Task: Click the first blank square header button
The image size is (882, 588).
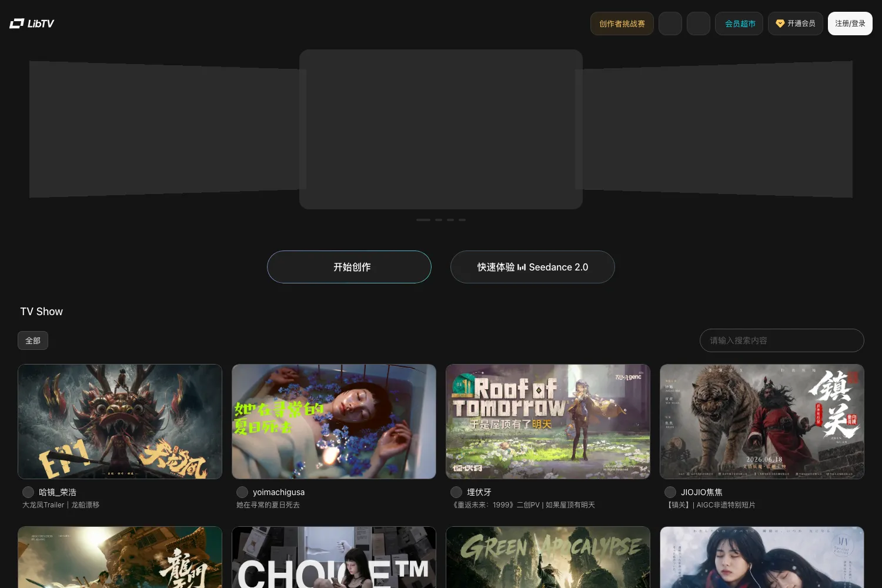Action: coord(670,24)
